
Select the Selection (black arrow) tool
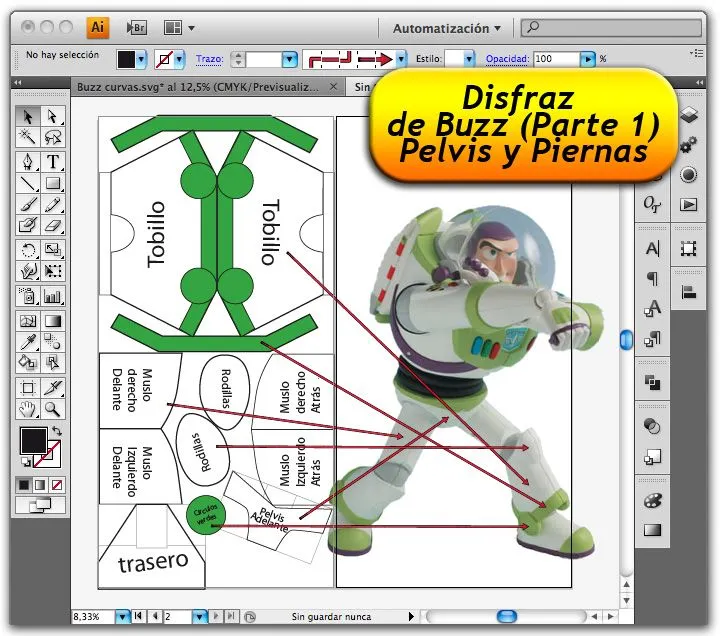click(28, 116)
